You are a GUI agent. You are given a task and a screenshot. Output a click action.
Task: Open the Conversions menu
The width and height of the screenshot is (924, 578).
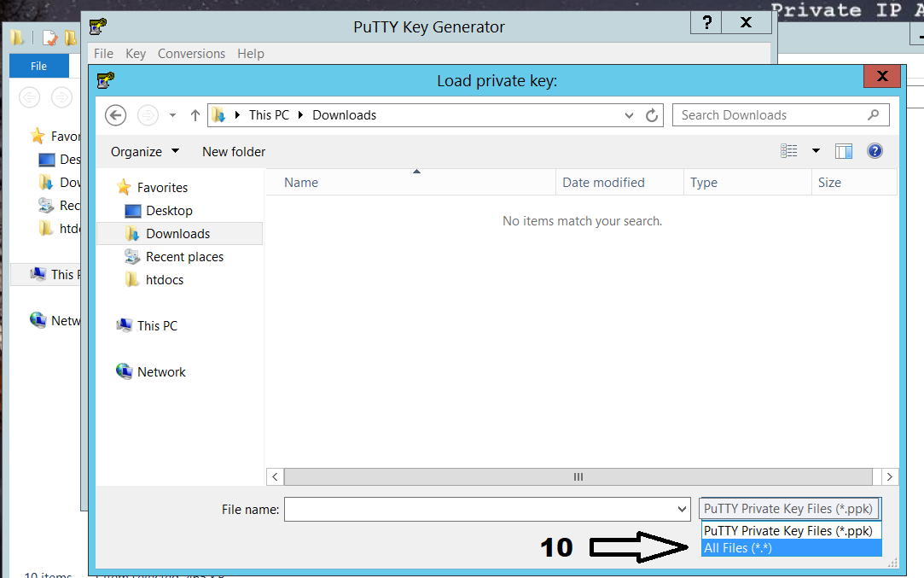pos(191,53)
